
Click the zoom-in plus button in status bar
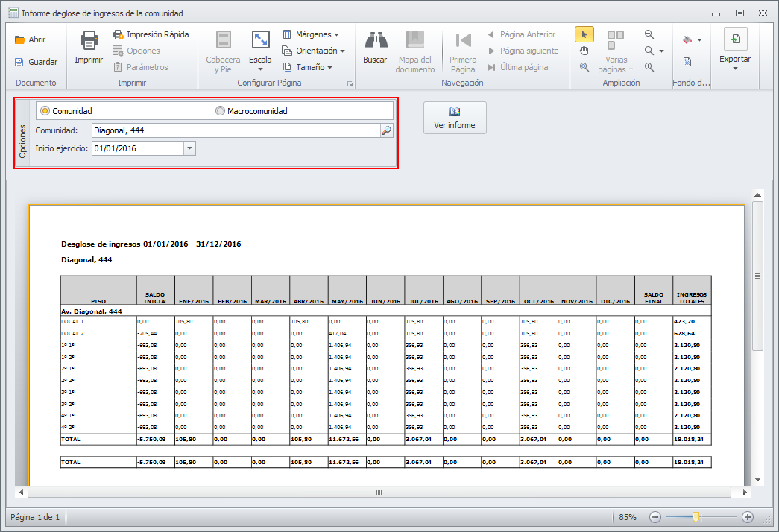click(x=748, y=517)
